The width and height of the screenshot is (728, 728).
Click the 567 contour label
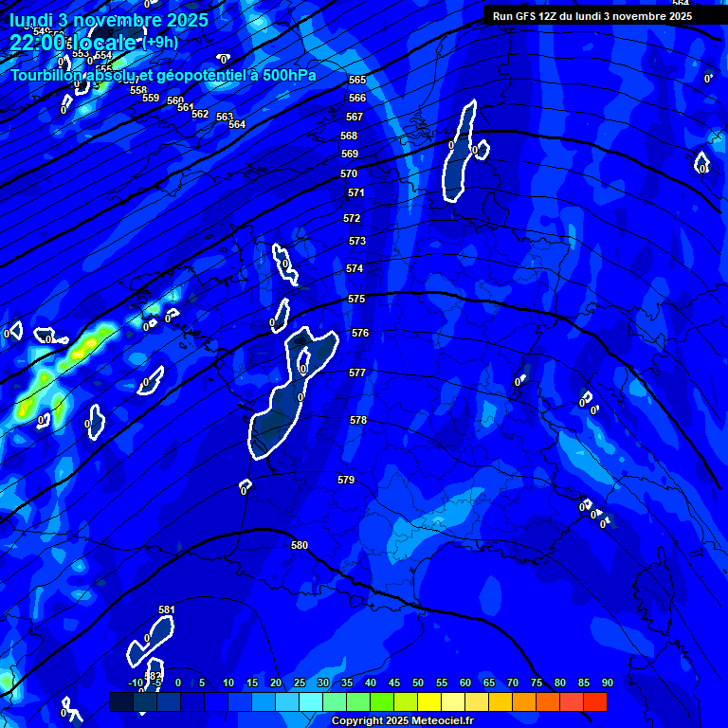pyautogui.click(x=355, y=117)
